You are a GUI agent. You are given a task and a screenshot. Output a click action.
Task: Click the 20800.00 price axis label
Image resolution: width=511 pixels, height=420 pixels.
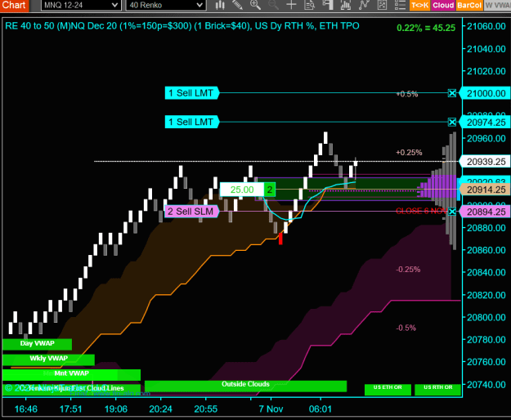(x=486, y=317)
